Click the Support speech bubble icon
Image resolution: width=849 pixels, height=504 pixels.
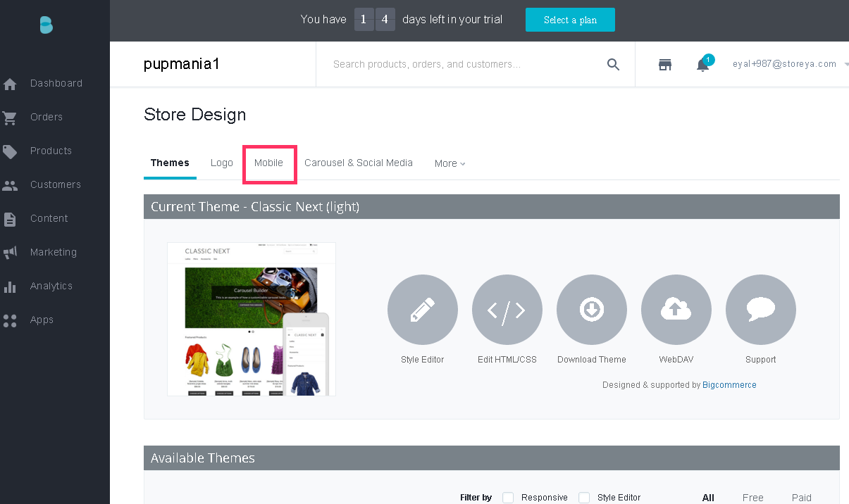pyautogui.click(x=761, y=310)
